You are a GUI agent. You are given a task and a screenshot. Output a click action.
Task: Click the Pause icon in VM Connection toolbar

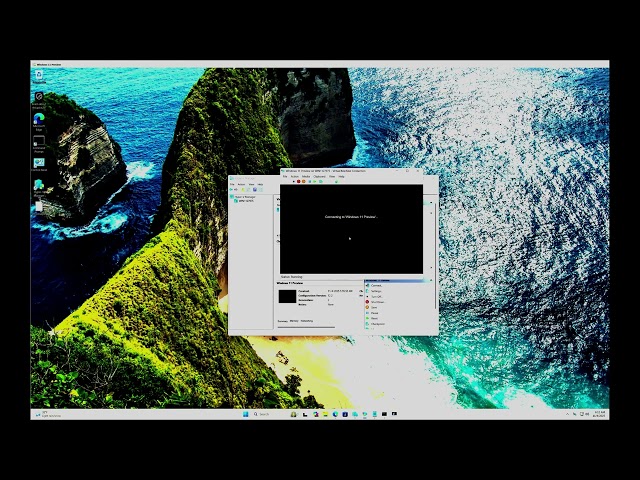[x=310, y=182]
